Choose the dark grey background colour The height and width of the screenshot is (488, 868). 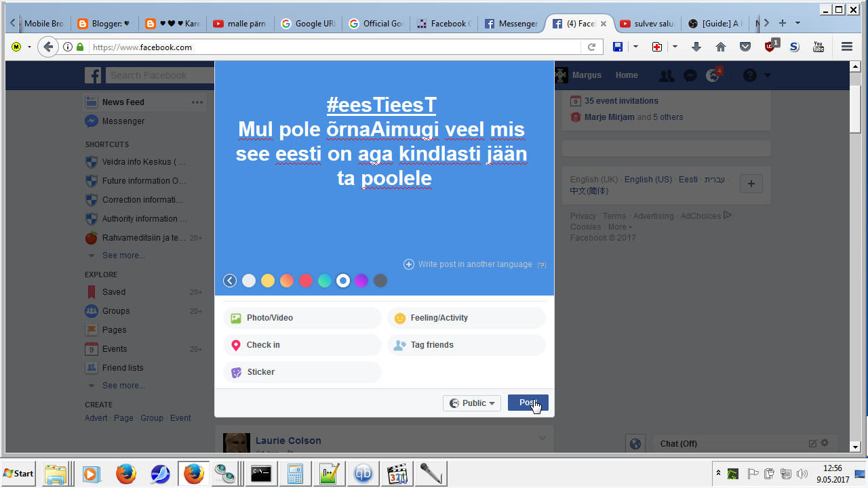(380, 281)
